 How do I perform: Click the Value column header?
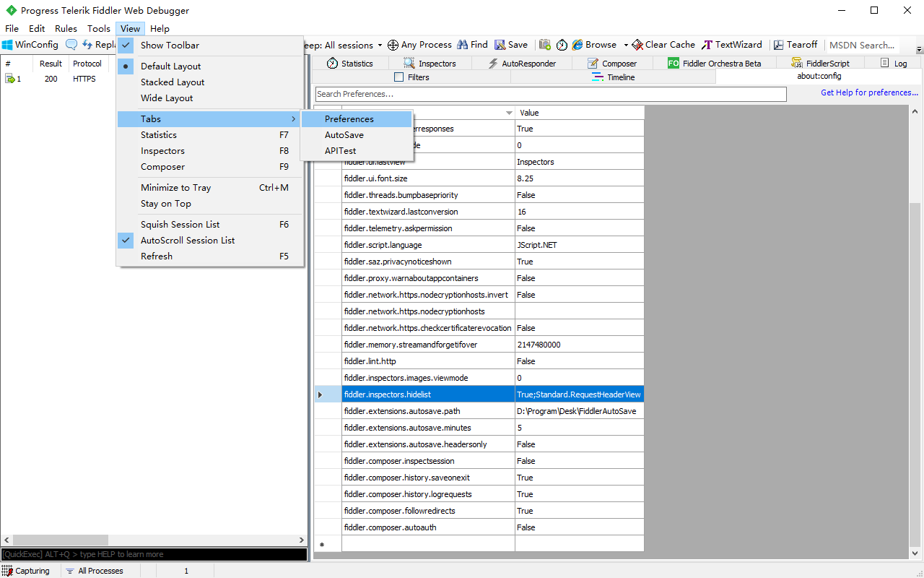pos(579,113)
